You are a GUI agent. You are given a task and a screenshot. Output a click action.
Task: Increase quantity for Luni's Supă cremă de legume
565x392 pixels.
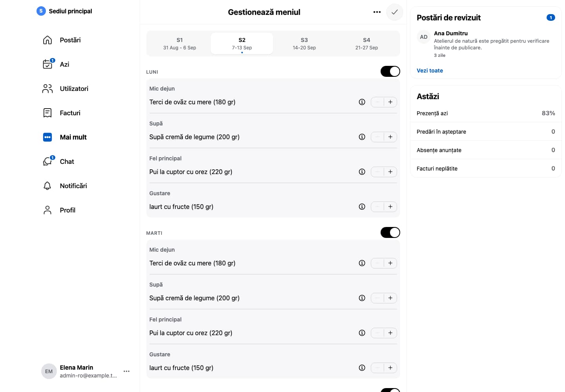(x=390, y=137)
